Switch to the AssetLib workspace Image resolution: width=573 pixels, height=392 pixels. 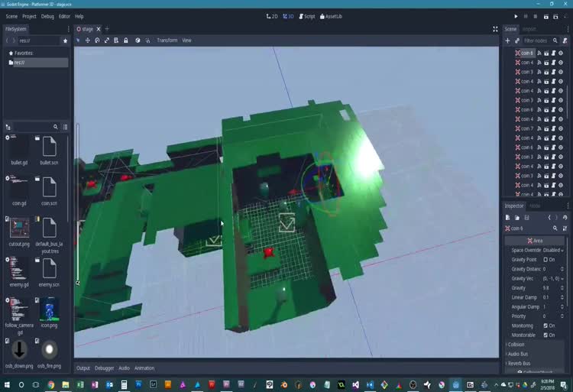pos(331,16)
